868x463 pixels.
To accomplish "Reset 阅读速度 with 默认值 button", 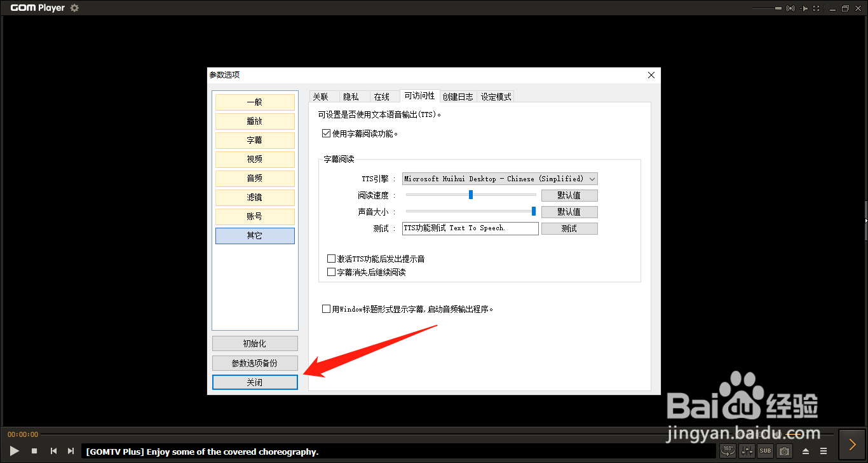I will pos(569,195).
